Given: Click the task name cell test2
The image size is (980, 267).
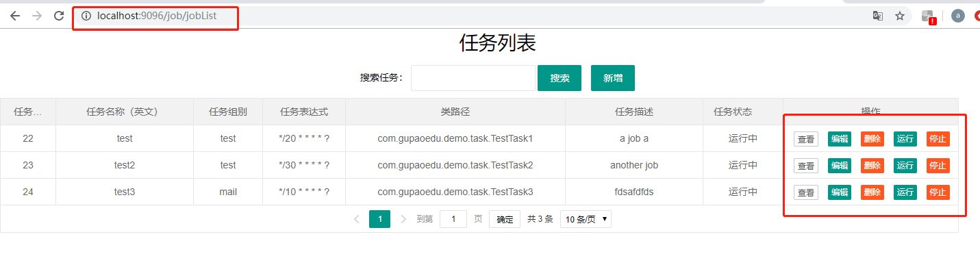Looking at the screenshot, I should [x=125, y=165].
